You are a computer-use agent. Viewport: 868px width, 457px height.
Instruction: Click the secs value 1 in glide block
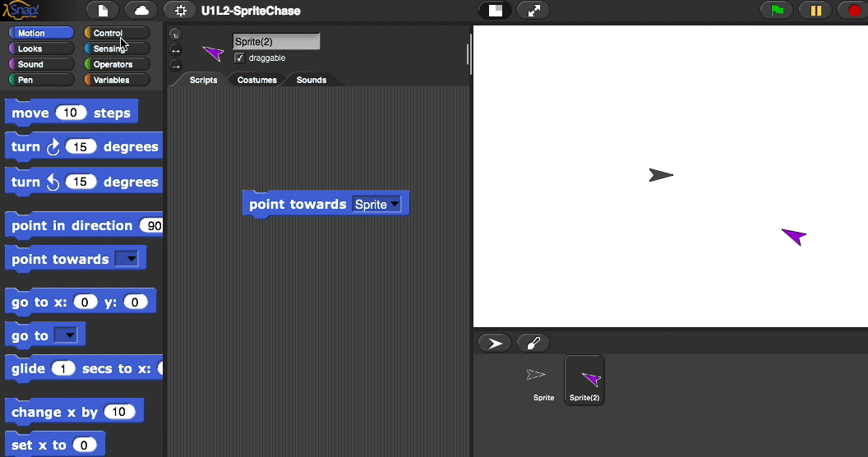tap(63, 368)
